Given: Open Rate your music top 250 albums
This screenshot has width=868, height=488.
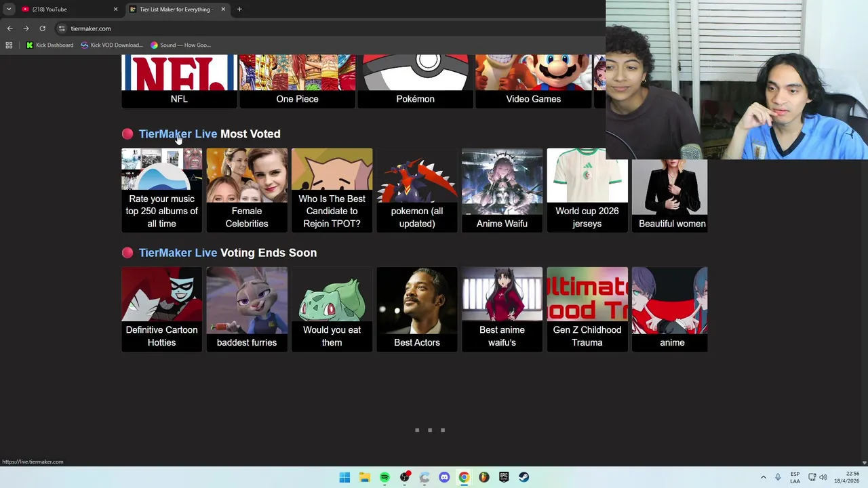Looking at the screenshot, I should pyautogui.click(x=161, y=190).
